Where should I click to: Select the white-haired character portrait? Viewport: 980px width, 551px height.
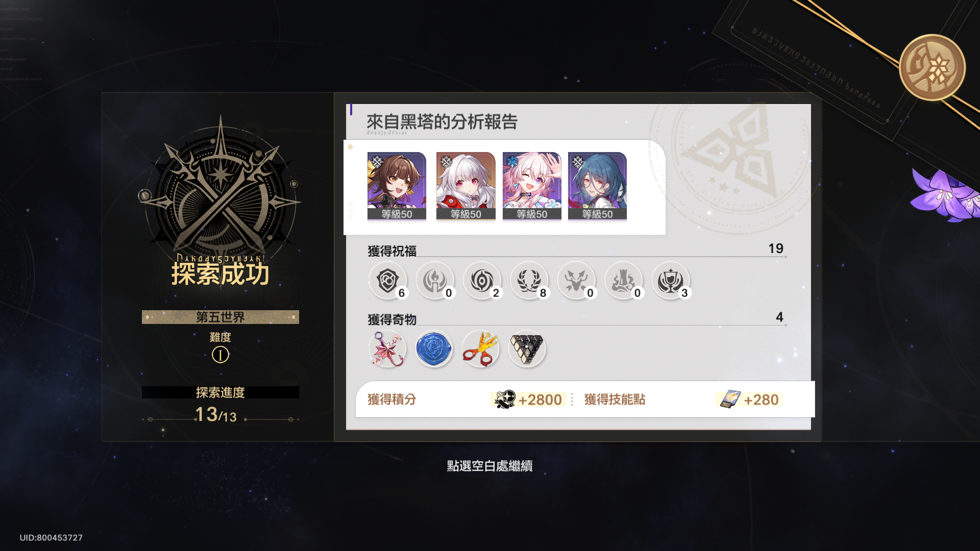(465, 186)
